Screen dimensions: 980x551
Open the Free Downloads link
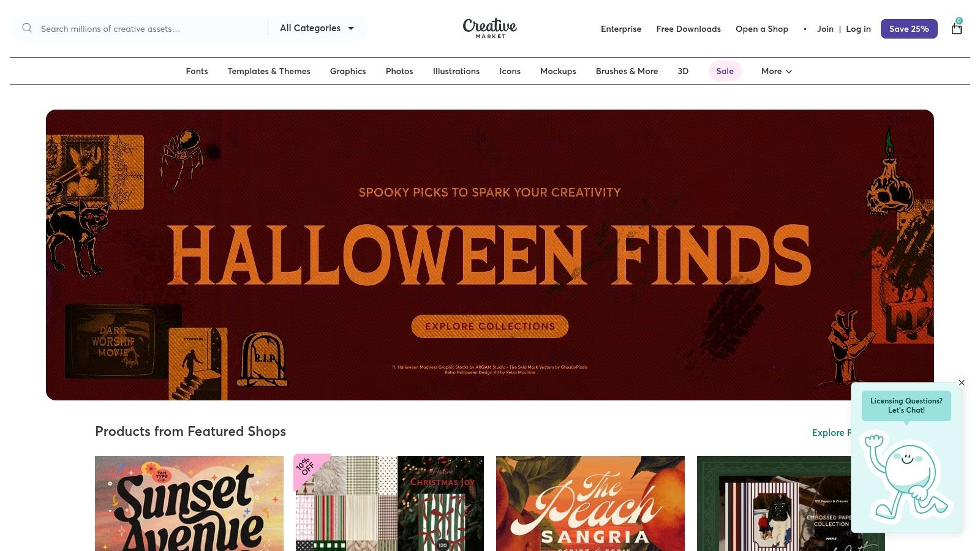[688, 29]
